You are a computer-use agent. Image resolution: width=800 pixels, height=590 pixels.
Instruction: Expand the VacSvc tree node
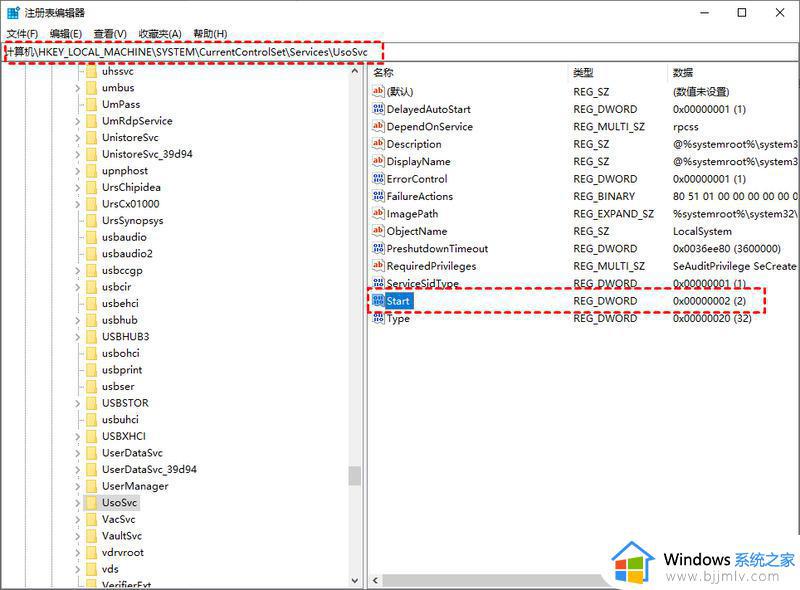(x=78, y=520)
